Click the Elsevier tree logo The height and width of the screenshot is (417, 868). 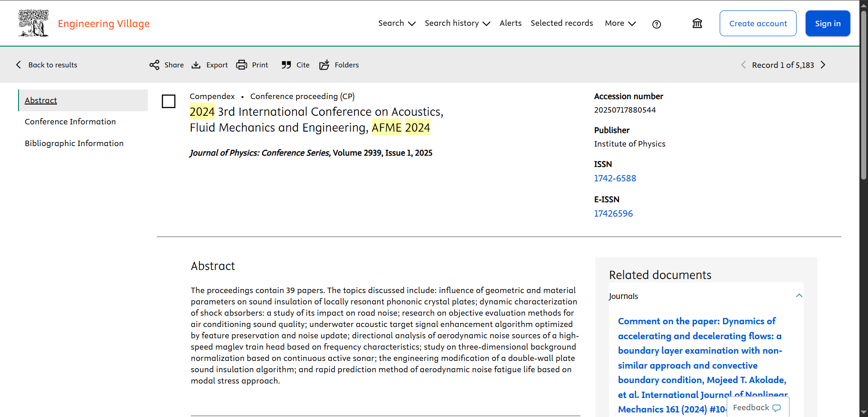point(33,23)
